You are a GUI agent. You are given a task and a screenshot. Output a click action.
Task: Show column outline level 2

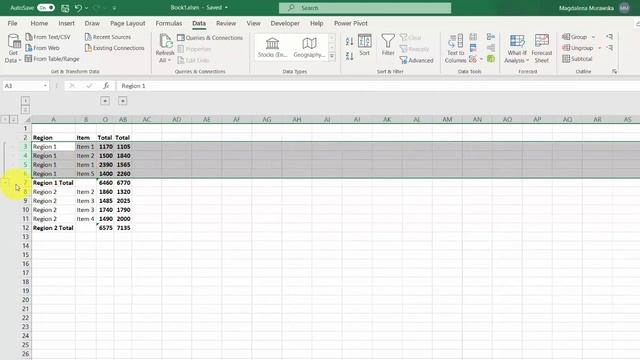[25, 109]
